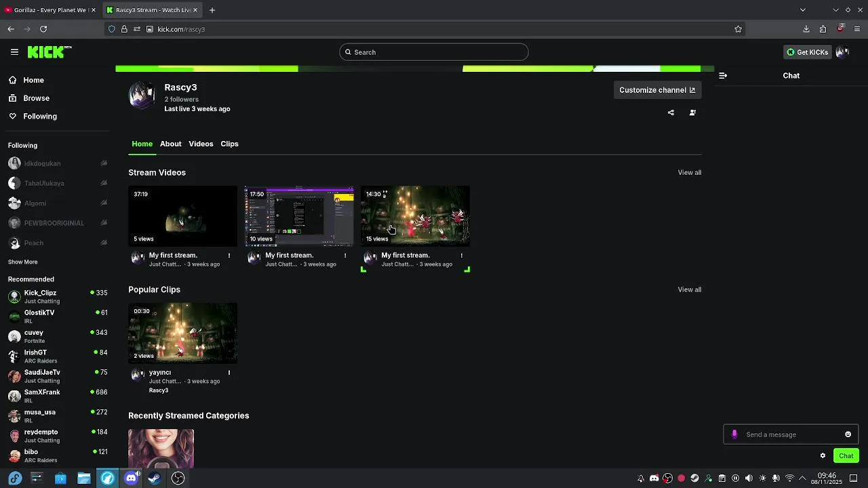The image size is (868, 488).
Task: Toggle notifications for Algomi
Action: 104,203
